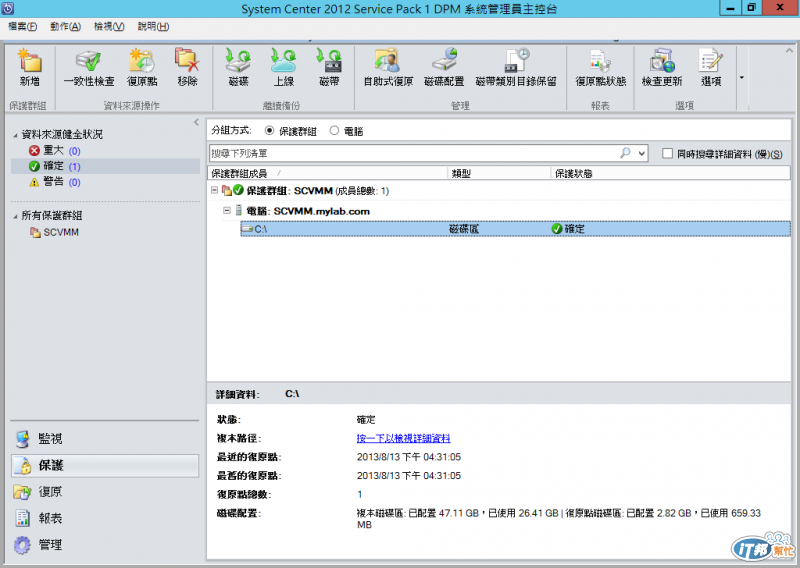
Task: Select 電腦 grouping radio button
Action: click(334, 131)
